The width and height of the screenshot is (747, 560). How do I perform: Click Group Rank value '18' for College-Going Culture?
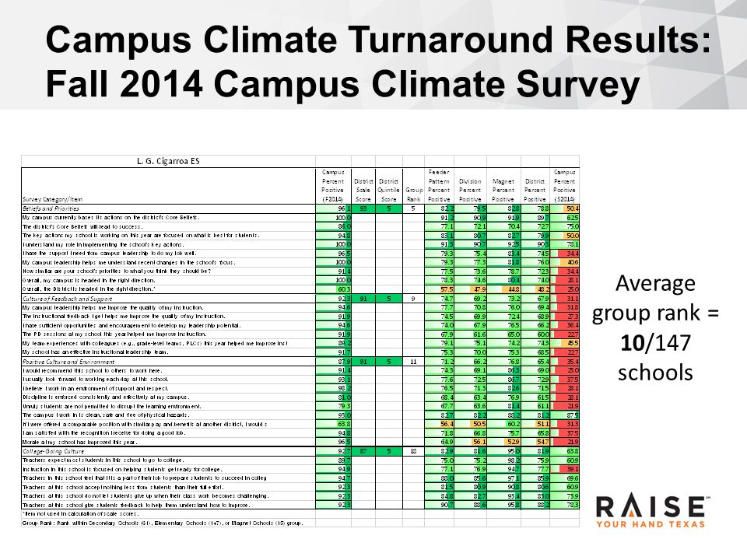[413, 451]
